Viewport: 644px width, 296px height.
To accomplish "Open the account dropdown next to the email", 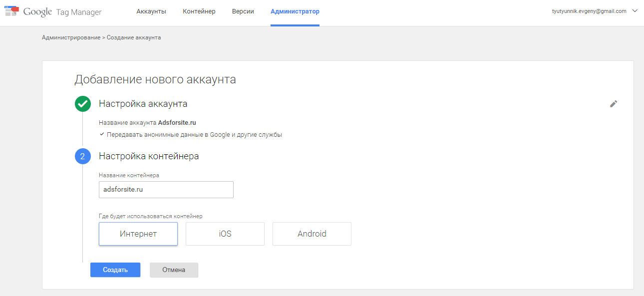I will 635,10.
